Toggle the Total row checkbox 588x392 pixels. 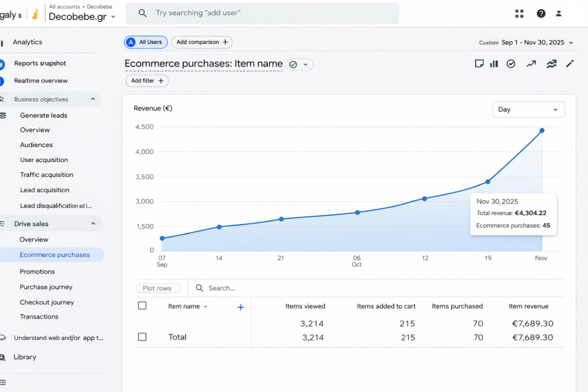point(142,337)
